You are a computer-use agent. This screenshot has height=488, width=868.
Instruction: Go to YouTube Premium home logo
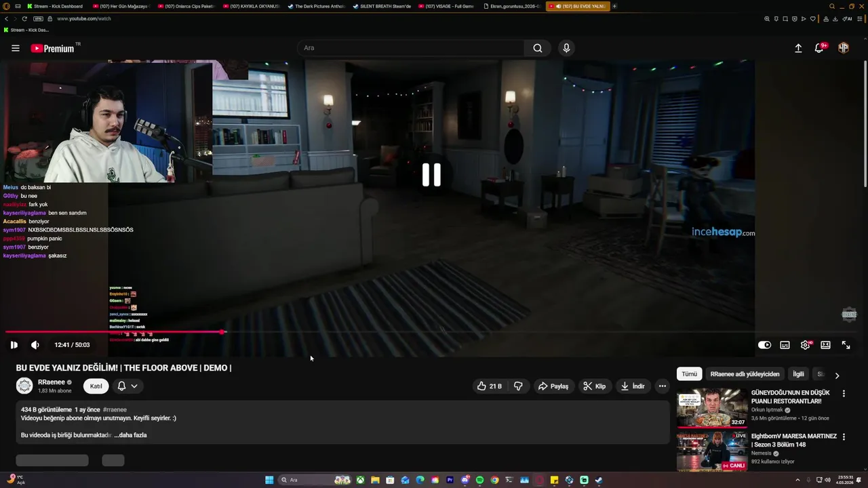53,48
